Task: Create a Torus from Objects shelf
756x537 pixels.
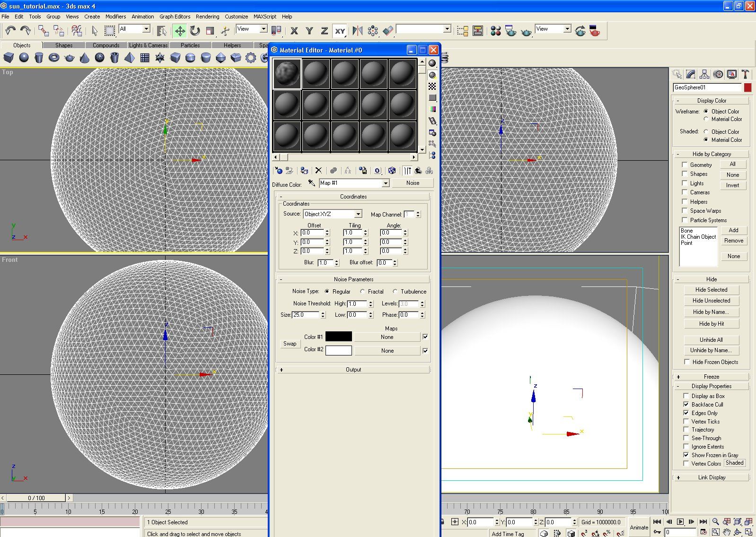Action: coord(54,58)
